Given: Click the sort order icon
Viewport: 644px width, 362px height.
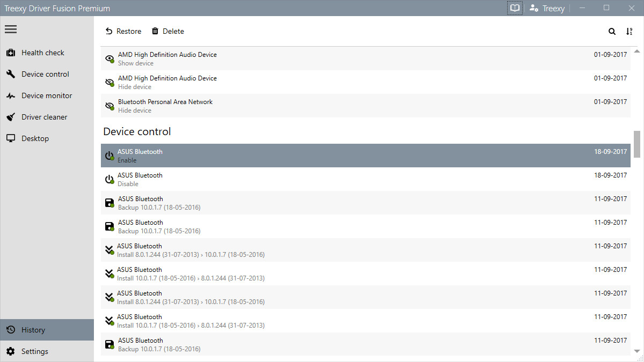Looking at the screenshot, I should (x=629, y=31).
